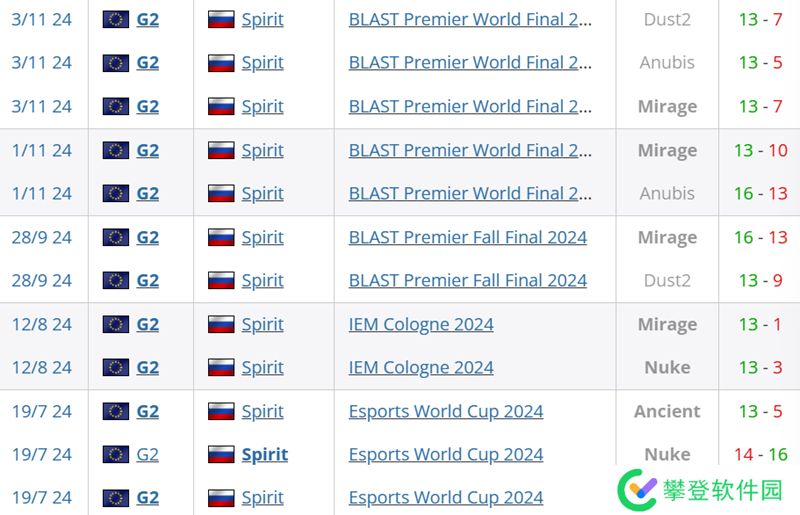Image resolution: width=800 pixels, height=515 pixels.
Task: Click the EU flag in the 13-5 Anubis row
Action: coord(116,63)
